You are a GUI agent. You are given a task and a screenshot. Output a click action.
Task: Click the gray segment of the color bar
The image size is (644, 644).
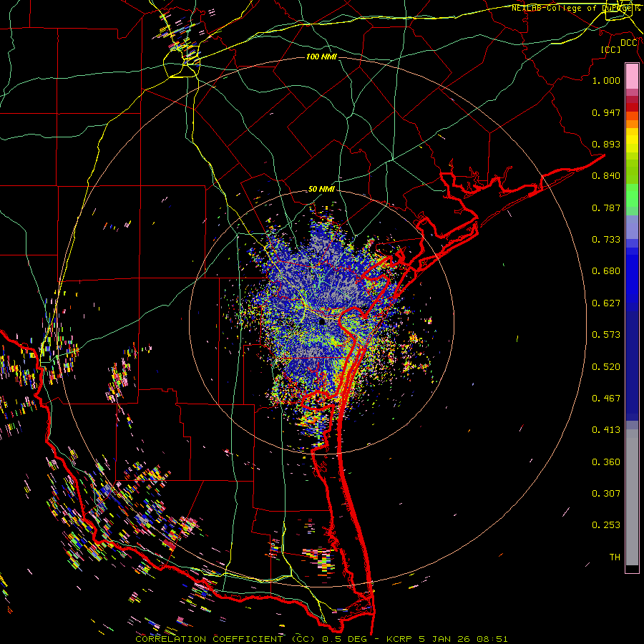[632, 497]
